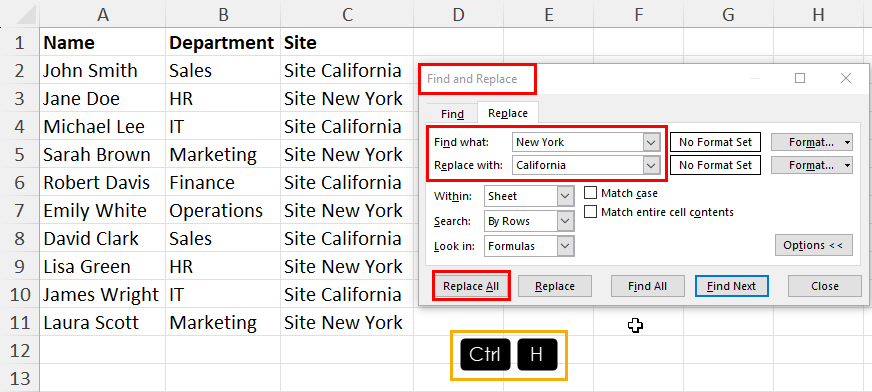Select the Jane Doe cell
Viewport: 872px width, 392px height.
pos(102,98)
